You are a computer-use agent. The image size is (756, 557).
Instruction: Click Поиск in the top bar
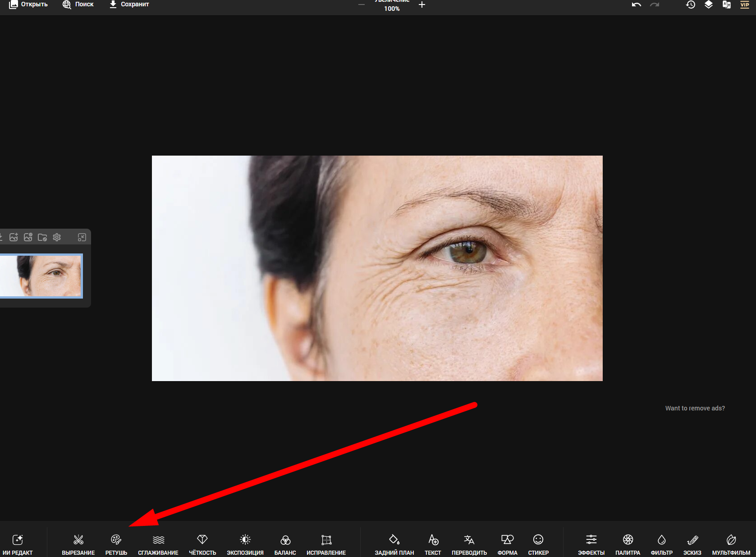click(78, 5)
